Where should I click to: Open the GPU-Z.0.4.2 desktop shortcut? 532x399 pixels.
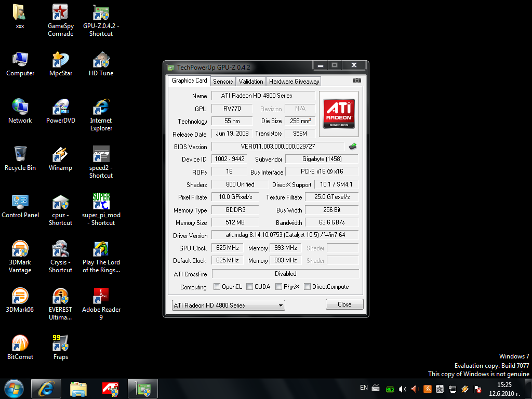[x=101, y=20]
